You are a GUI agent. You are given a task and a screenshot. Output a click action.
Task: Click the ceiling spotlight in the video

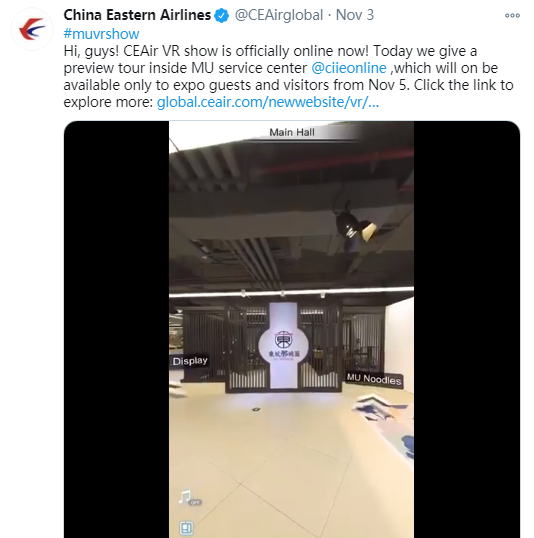click(x=355, y=226)
